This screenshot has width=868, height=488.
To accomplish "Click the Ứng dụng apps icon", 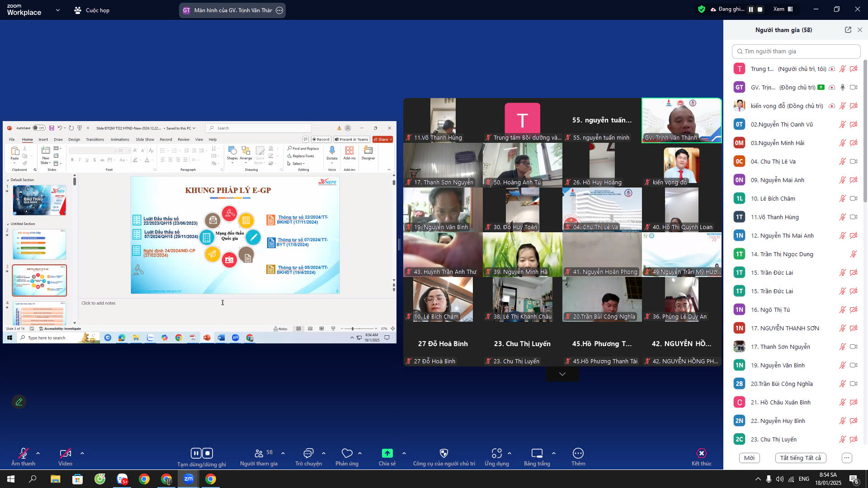I will (496, 453).
